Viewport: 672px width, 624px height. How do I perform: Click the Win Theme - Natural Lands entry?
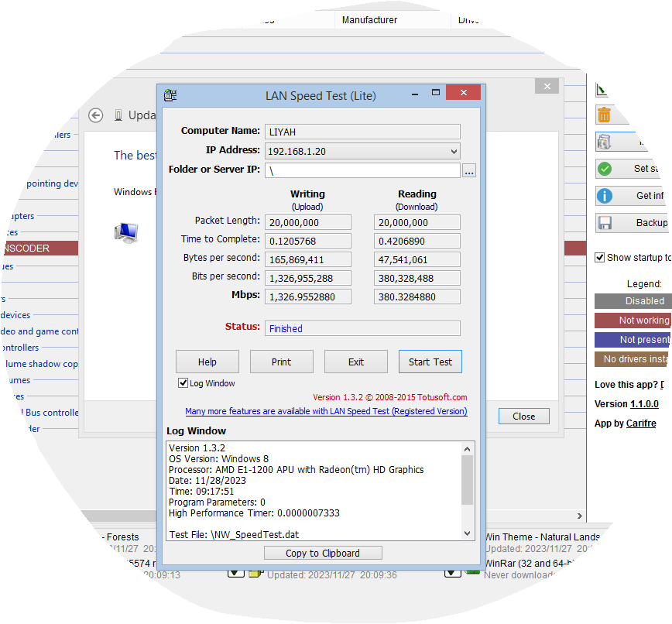click(x=542, y=537)
